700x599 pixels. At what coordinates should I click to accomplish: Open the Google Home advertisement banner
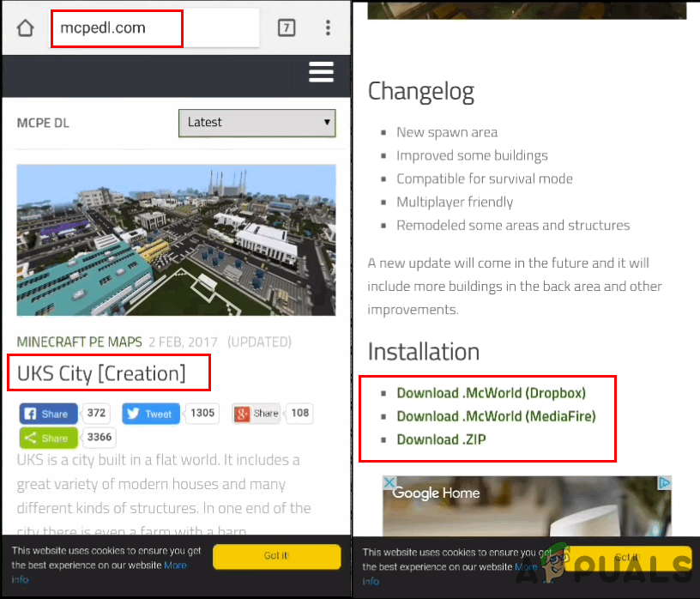527,506
